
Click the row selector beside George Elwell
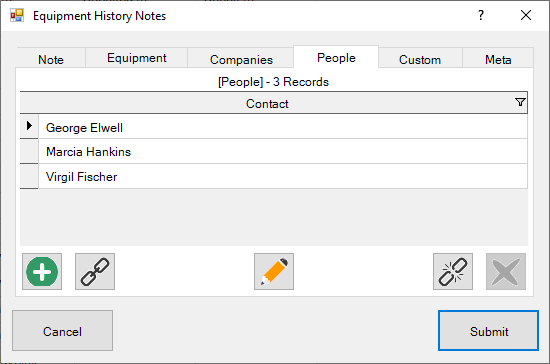[x=29, y=126]
